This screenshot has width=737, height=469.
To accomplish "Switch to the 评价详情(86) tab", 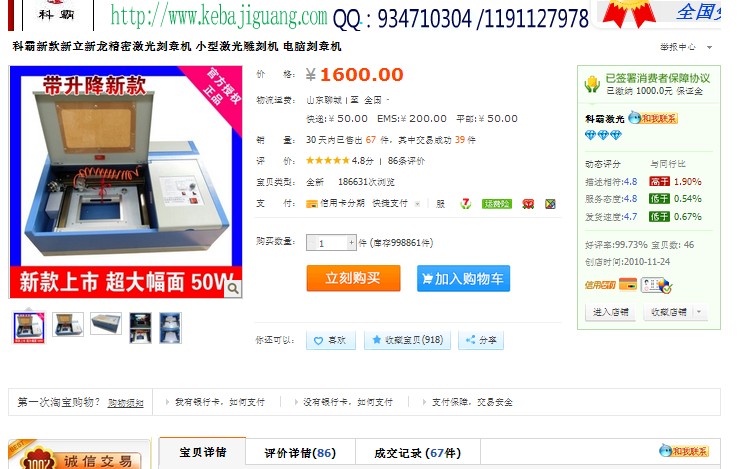I will (300, 453).
